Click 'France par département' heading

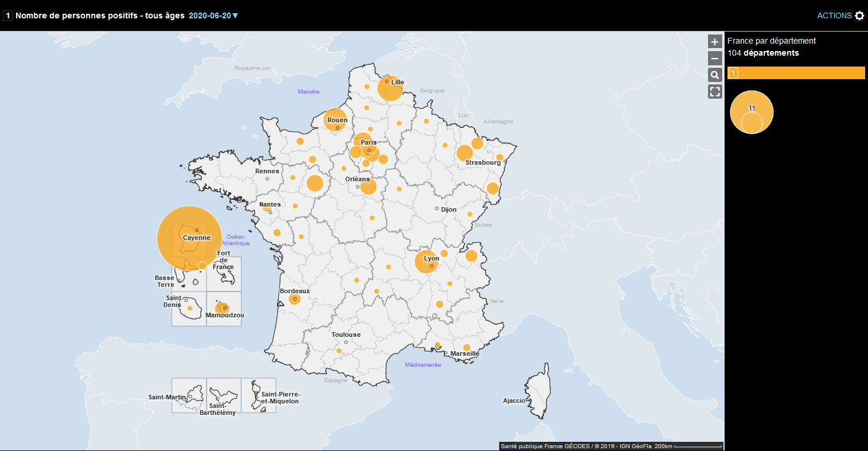[772, 41]
